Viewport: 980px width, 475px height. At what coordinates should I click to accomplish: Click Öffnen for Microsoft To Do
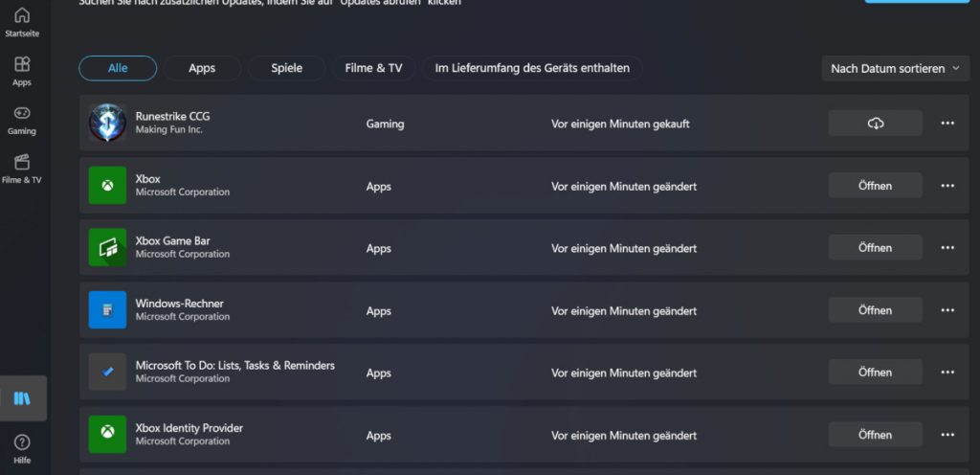[x=875, y=372]
